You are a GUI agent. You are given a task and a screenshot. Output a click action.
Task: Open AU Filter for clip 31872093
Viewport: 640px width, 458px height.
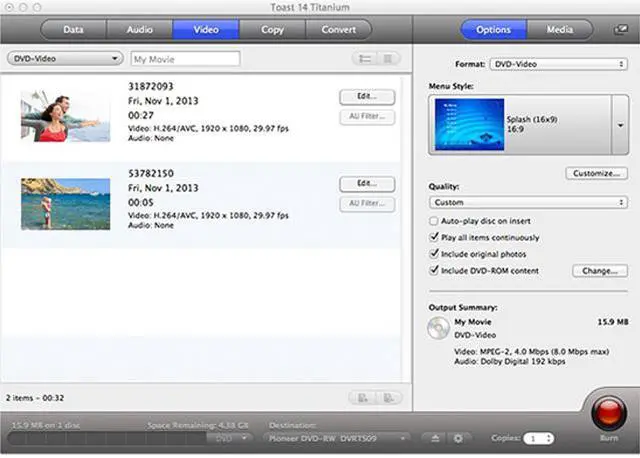[367, 117]
